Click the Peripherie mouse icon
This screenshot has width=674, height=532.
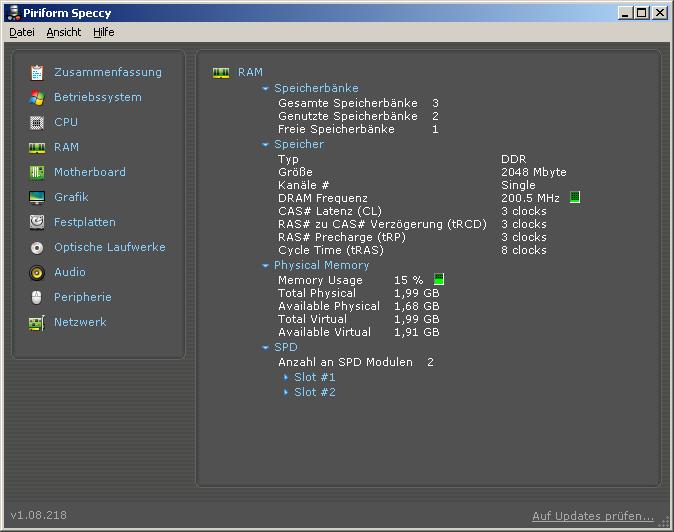tap(37, 297)
